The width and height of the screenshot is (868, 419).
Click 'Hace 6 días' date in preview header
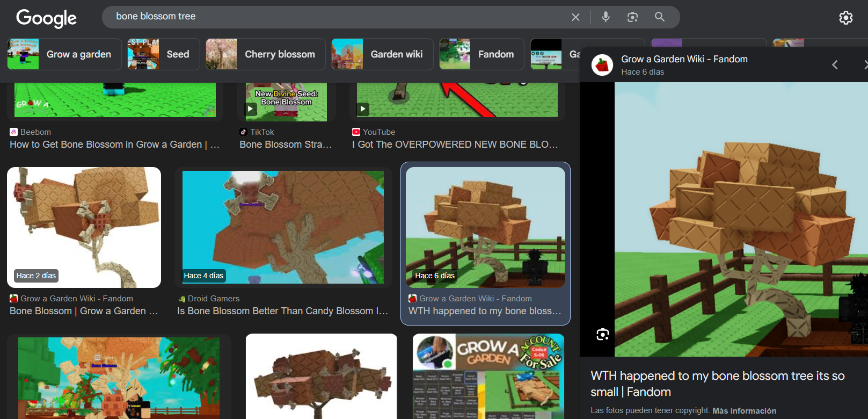(643, 72)
